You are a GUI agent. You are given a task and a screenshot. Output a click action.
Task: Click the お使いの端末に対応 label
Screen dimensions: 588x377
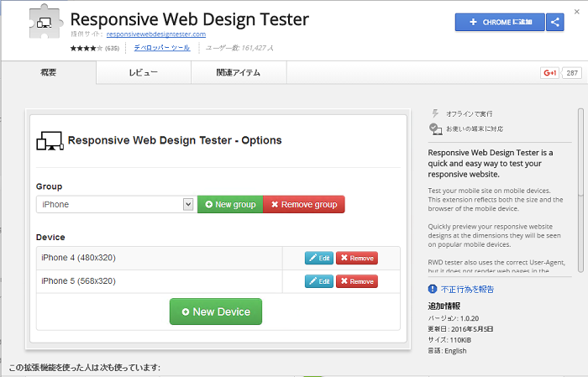(x=475, y=129)
